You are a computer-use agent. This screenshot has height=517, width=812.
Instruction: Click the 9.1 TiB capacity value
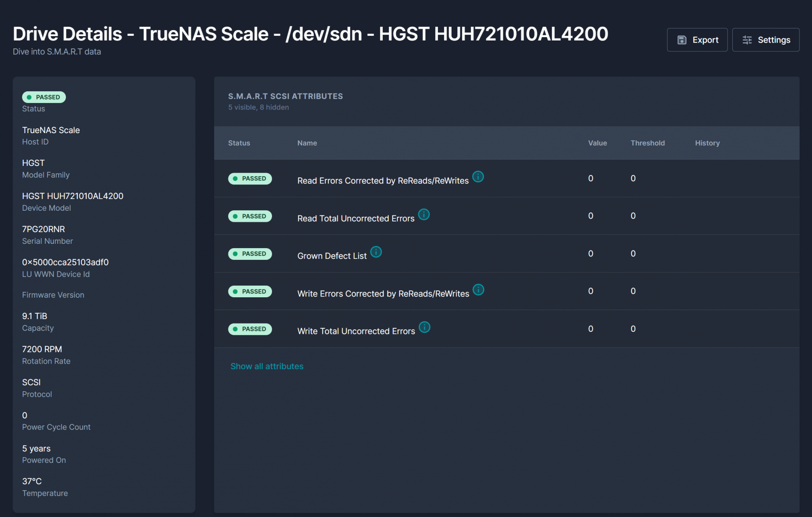click(34, 316)
